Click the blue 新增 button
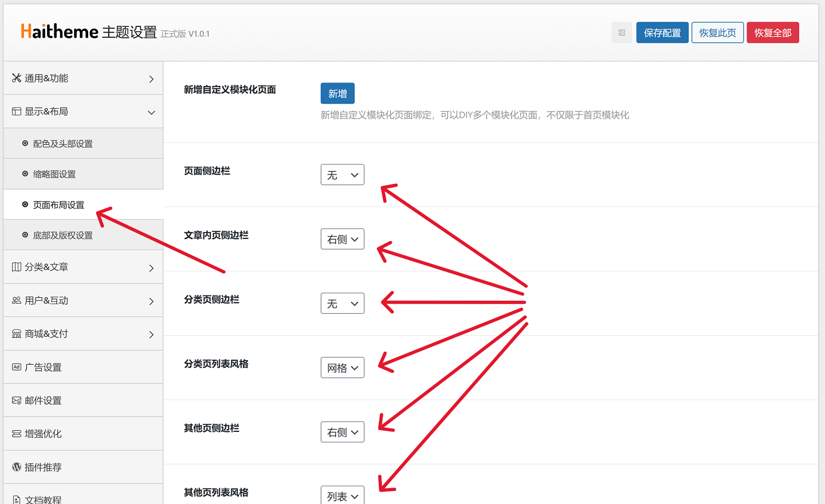Viewport: 825px width, 504px height. click(337, 93)
